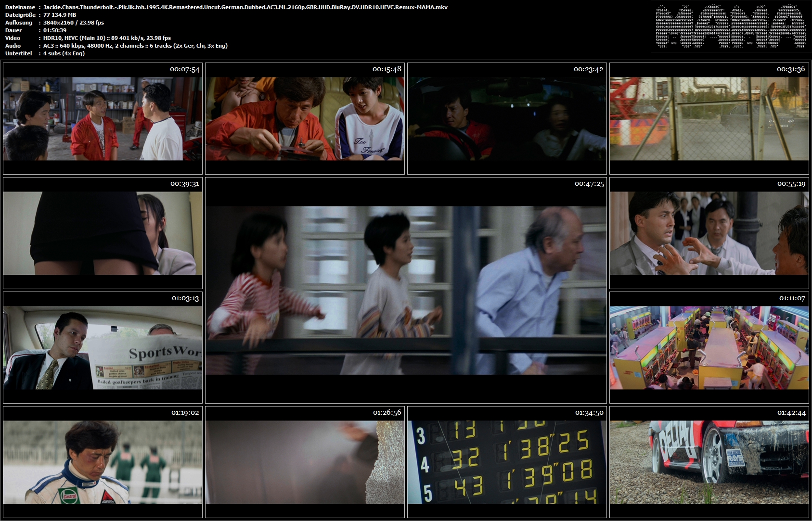
Task: Select the Sports World newspaper thumbnail
Action: pyautogui.click(x=103, y=348)
